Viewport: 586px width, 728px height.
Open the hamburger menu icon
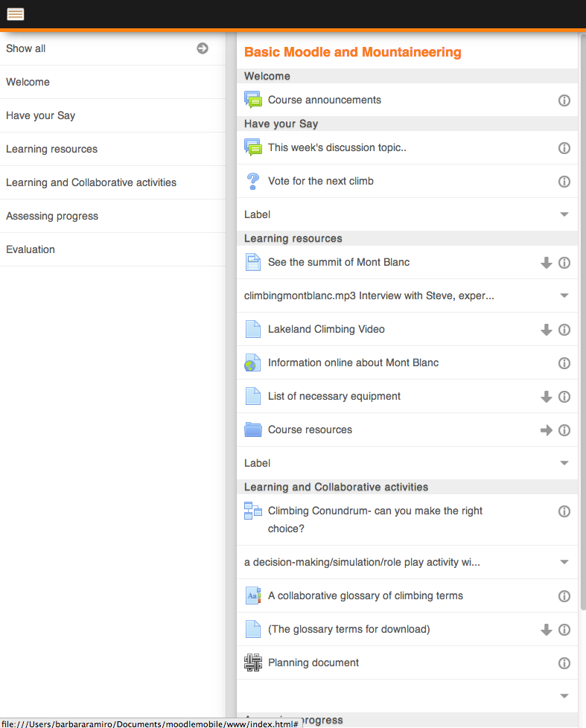16,14
